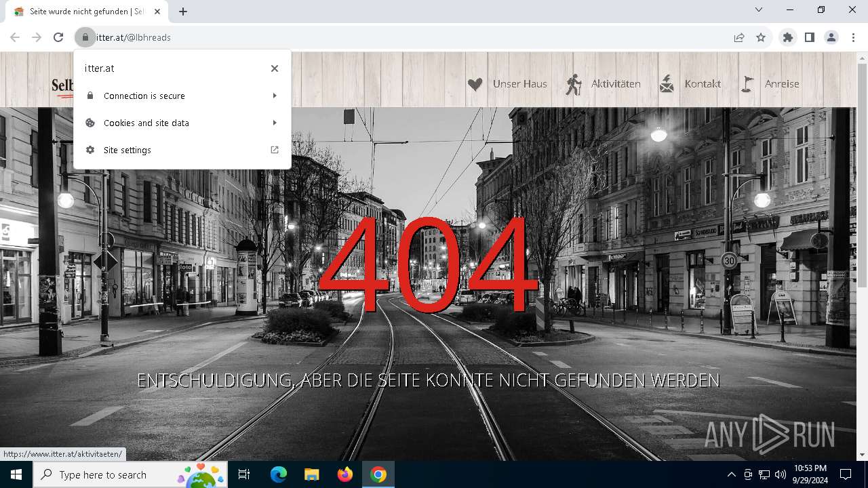
Task: Toggle the browser side panel
Action: [x=810, y=37]
